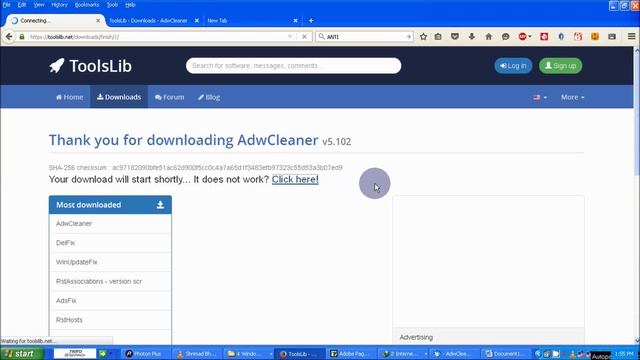640x360 pixels.
Task: Open the File menu
Action: point(7,5)
